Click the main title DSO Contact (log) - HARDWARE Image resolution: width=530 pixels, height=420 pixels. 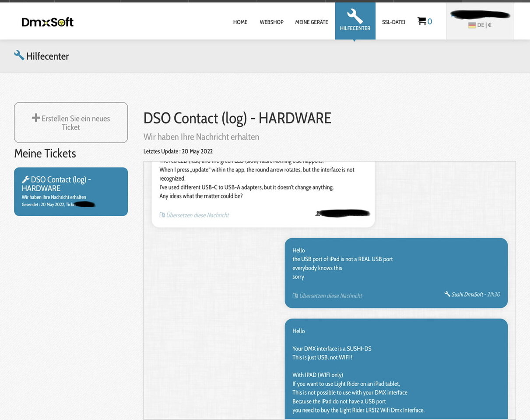[237, 118]
